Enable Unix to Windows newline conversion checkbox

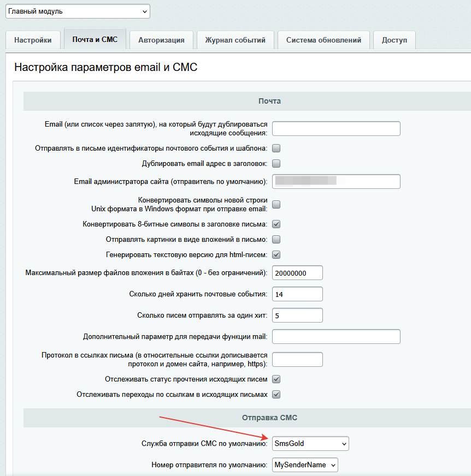coord(276,205)
